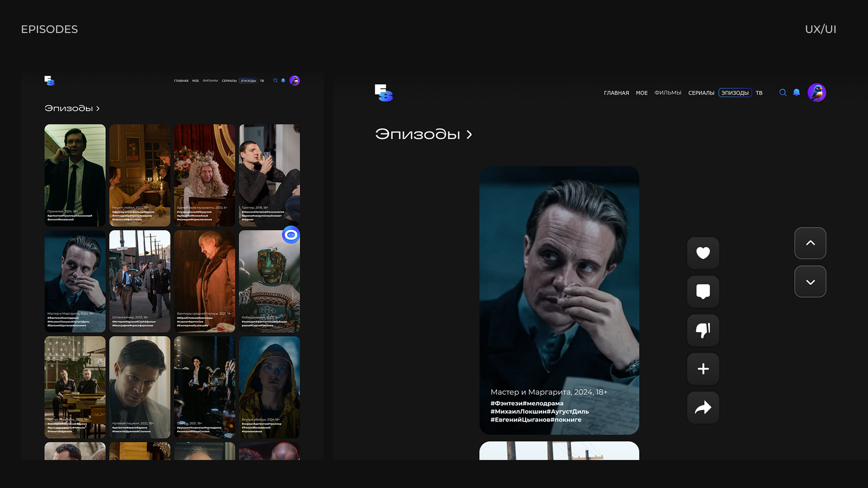Go to previous episode with up chevron

point(810,243)
